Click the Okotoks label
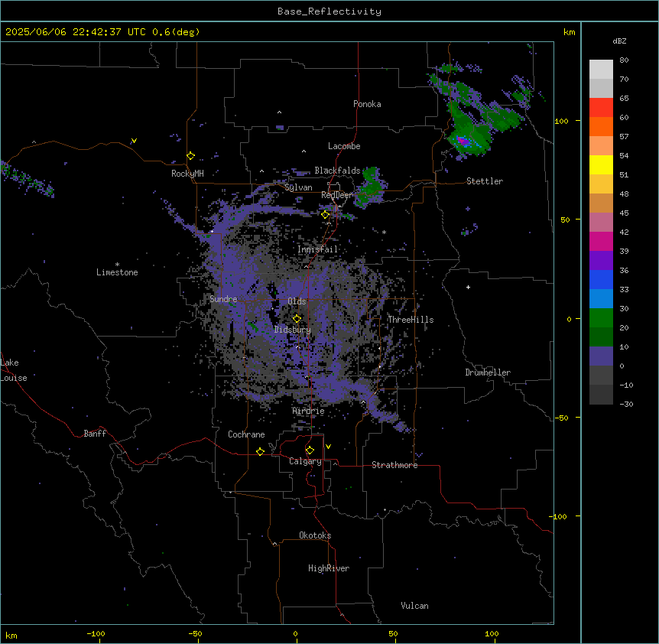The height and width of the screenshot is (644, 659). coord(315,535)
